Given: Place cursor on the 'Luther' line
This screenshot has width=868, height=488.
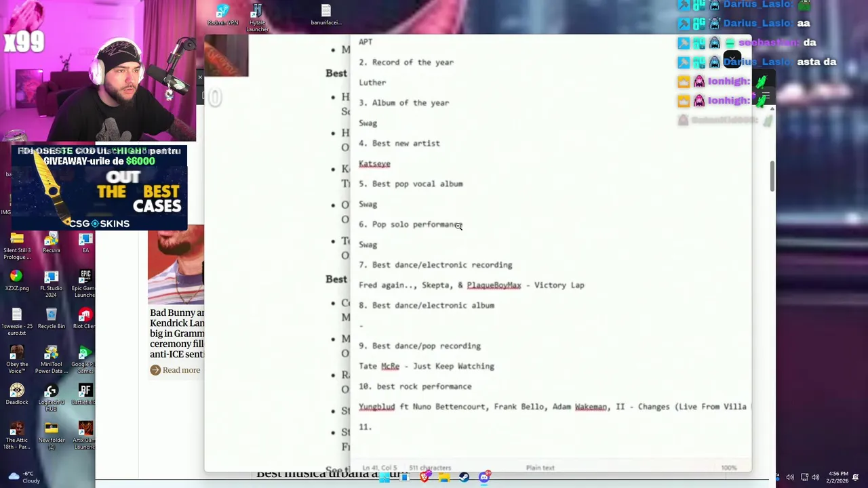Looking at the screenshot, I should (372, 83).
